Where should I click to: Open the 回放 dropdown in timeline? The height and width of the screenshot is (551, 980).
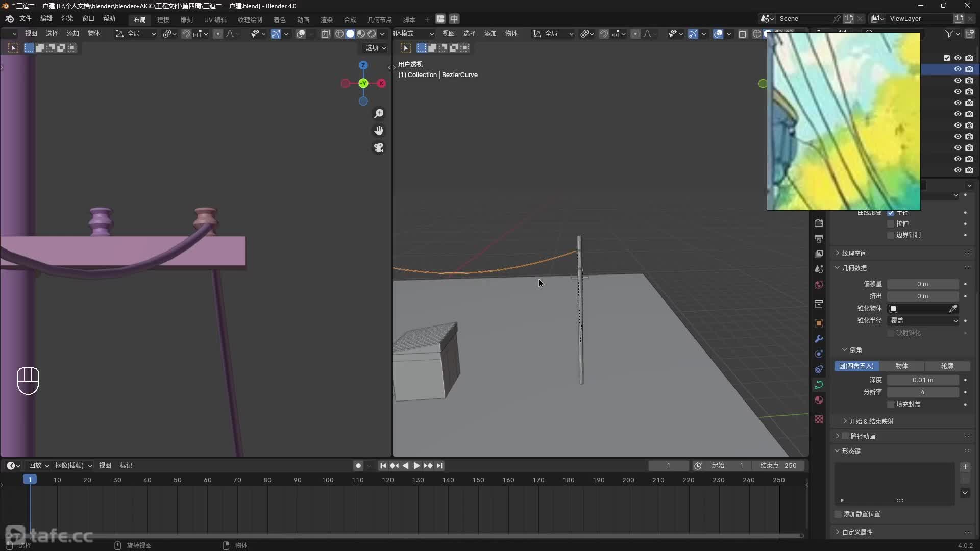point(39,465)
